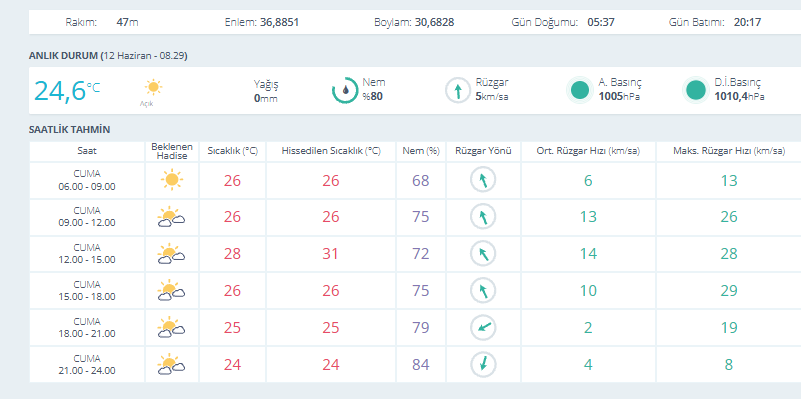801x399 pixels.
Task: Click wind direction arrow for 15.00 - 18.00
Action: (x=483, y=291)
